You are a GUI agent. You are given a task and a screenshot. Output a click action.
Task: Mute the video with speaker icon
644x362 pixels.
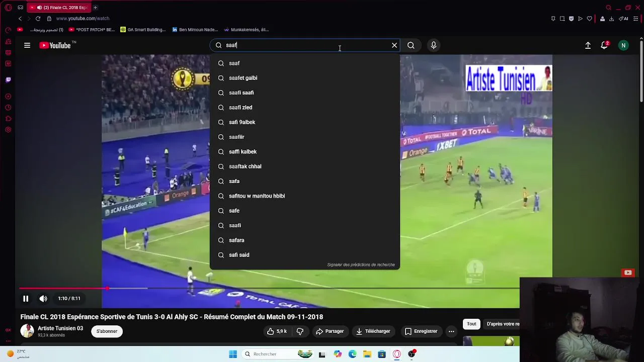[43, 299]
